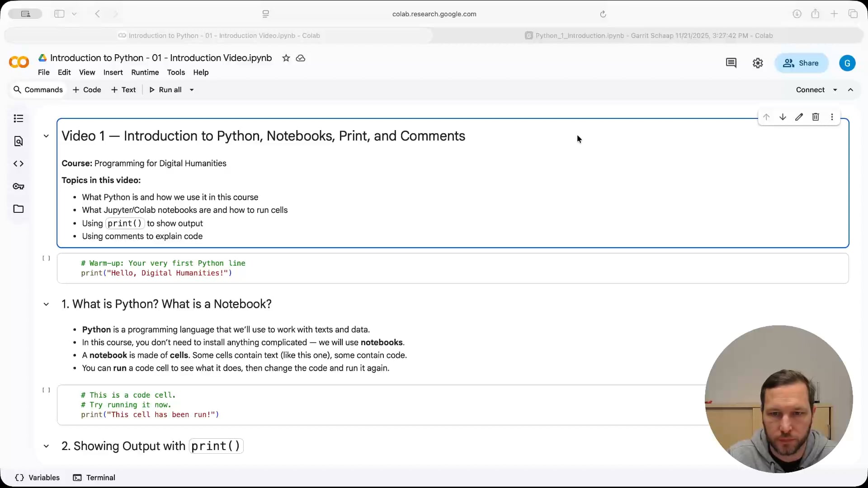The width and height of the screenshot is (868, 488).
Task: Open the Run all options dropdown
Action: coord(192,90)
